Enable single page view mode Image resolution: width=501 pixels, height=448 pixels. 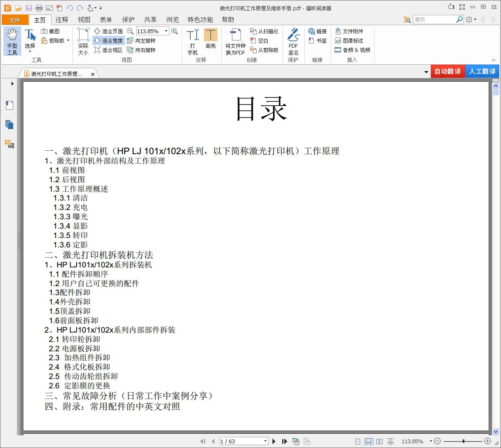[x=358, y=442]
